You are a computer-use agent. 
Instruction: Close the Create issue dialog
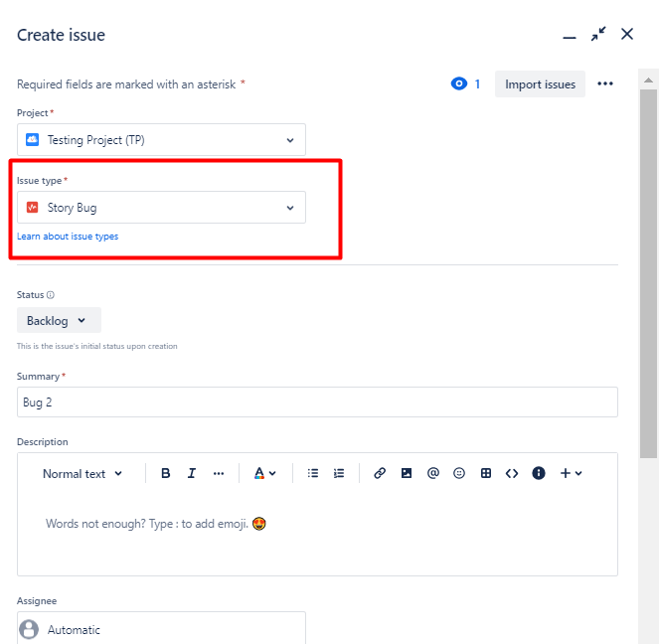pos(627,34)
